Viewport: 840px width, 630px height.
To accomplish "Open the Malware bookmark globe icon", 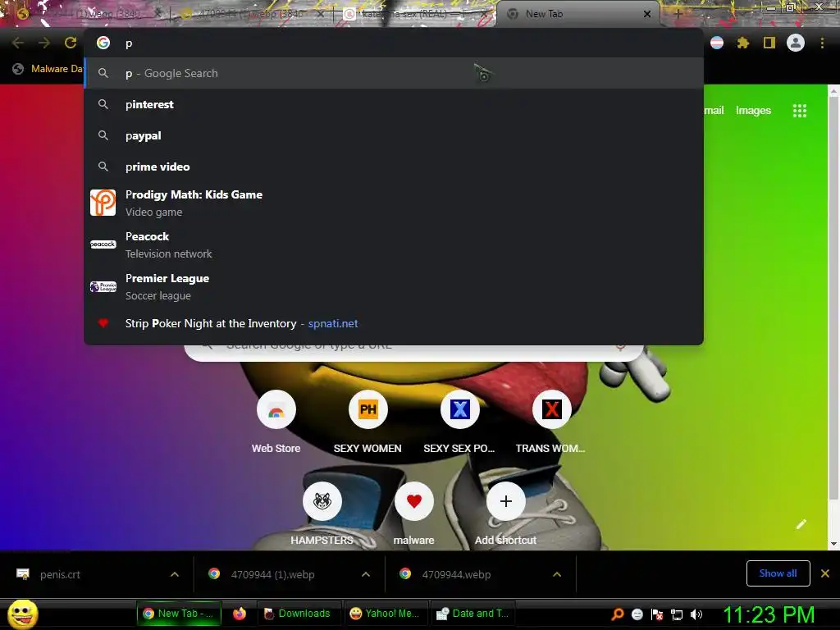I will (x=18, y=69).
